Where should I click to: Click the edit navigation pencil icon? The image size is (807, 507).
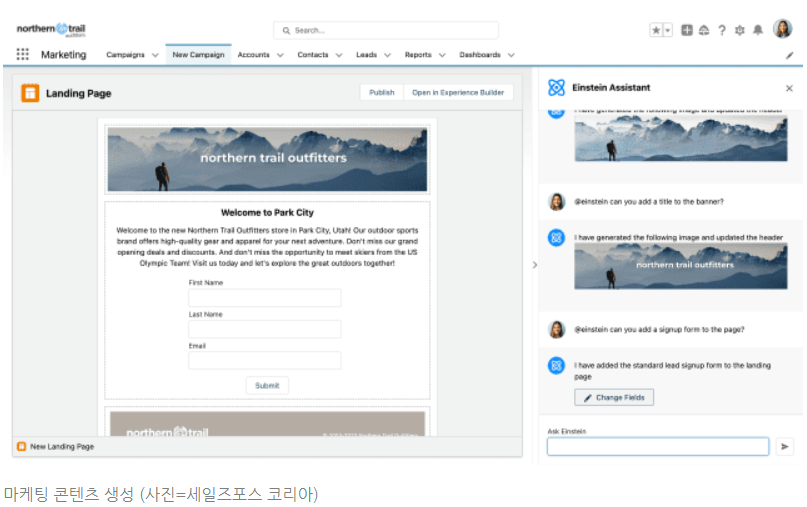coord(790,55)
